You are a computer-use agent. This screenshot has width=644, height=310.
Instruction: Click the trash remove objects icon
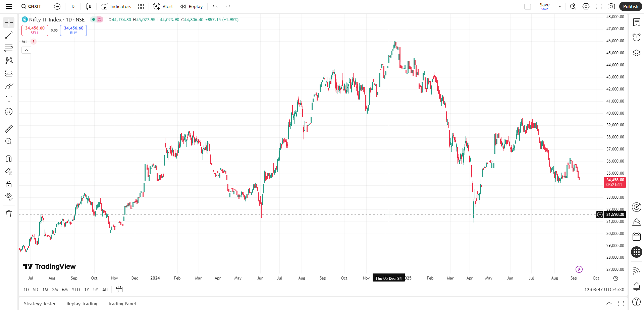tap(9, 214)
